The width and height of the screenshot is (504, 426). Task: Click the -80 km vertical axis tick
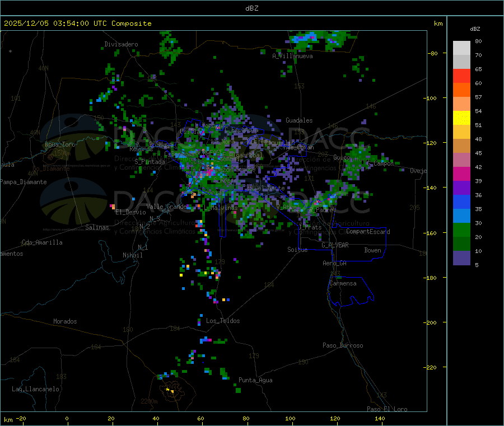point(432,53)
